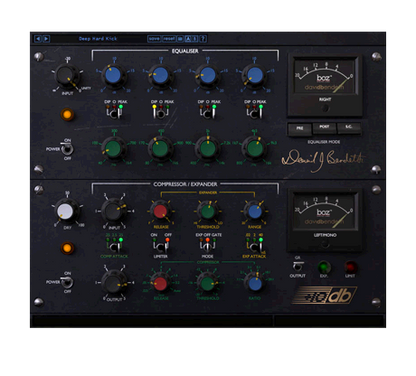Click the save preset button
The image size is (416, 376).
click(154, 39)
